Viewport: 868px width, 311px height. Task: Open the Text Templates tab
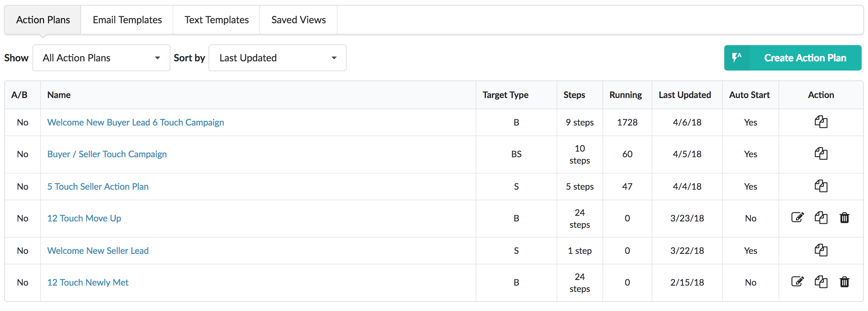click(x=217, y=20)
